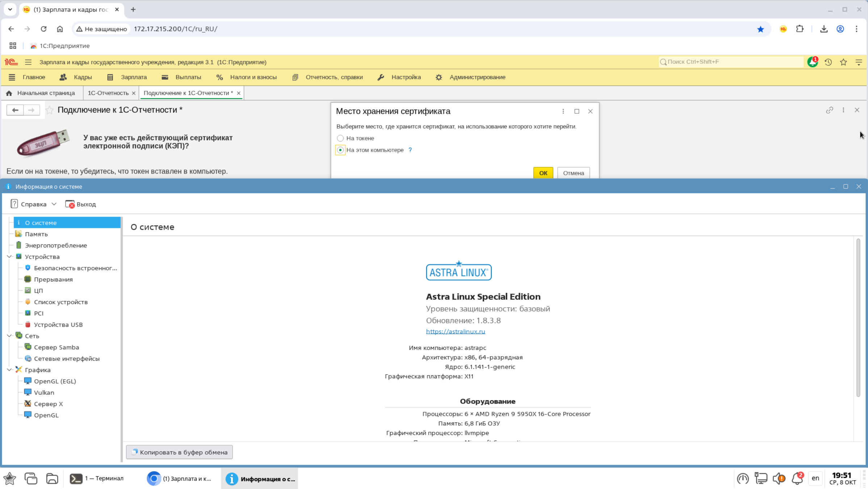868x489 pixels.
Task: Open Terminal from the taskbar
Action: [x=97, y=478]
